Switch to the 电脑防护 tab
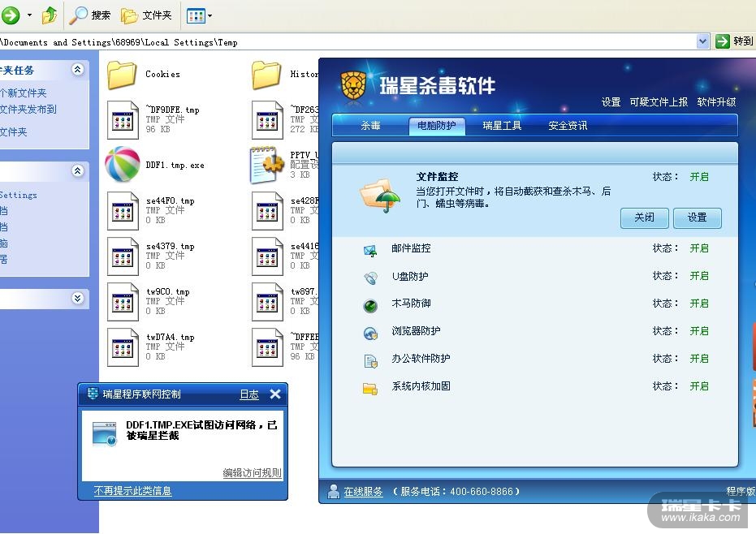The height and width of the screenshot is (534, 756). point(436,126)
